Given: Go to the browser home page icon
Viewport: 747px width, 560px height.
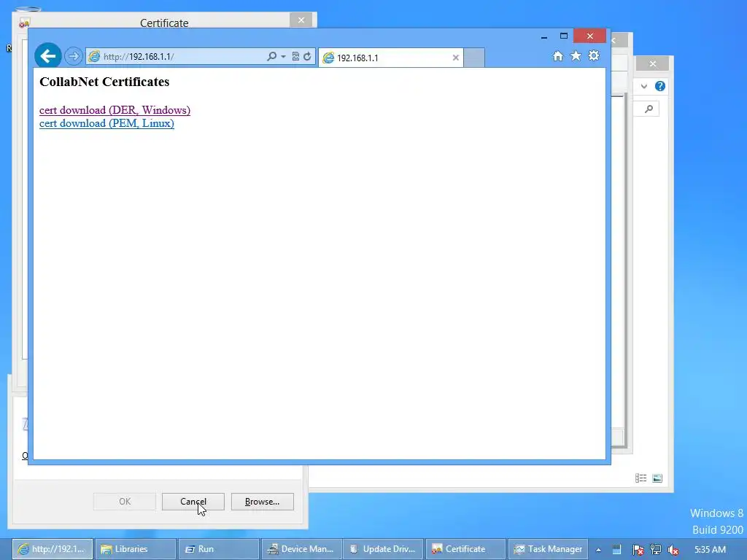Looking at the screenshot, I should (558, 56).
